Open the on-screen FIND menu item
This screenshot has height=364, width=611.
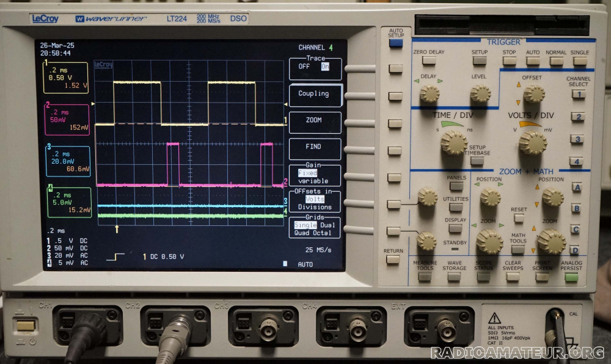(x=315, y=148)
